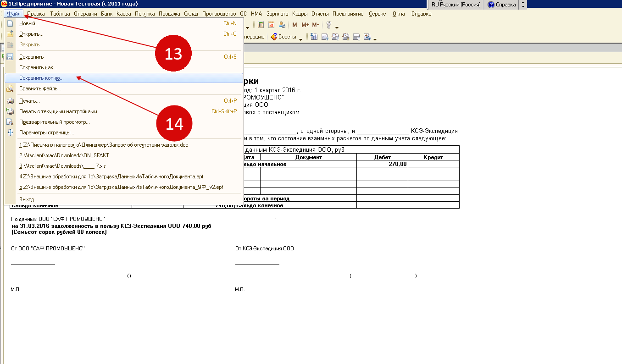Expand the arrow beside Советы
Image resolution: width=622 pixels, height=364 pixels.
pos(300,40)
